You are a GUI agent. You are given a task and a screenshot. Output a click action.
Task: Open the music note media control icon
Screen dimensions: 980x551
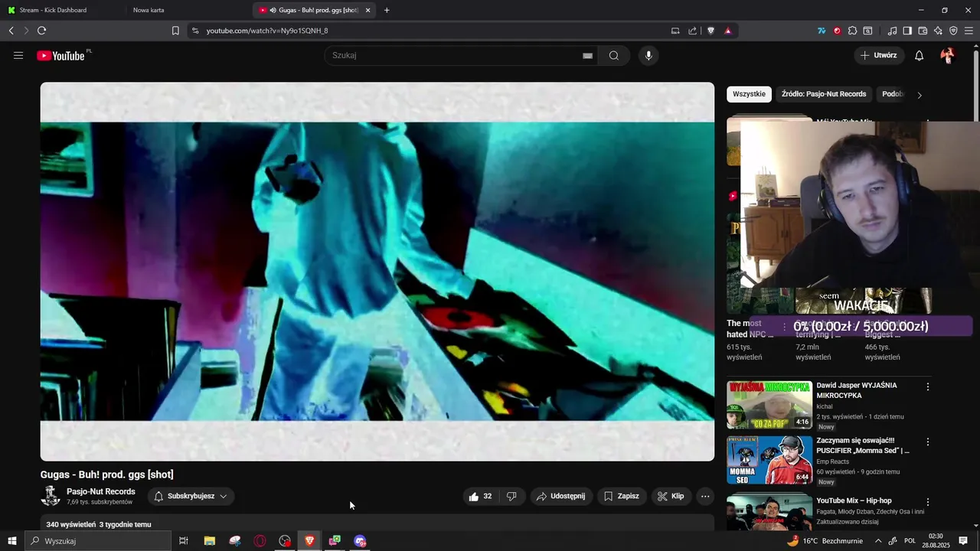coord(892,31)
